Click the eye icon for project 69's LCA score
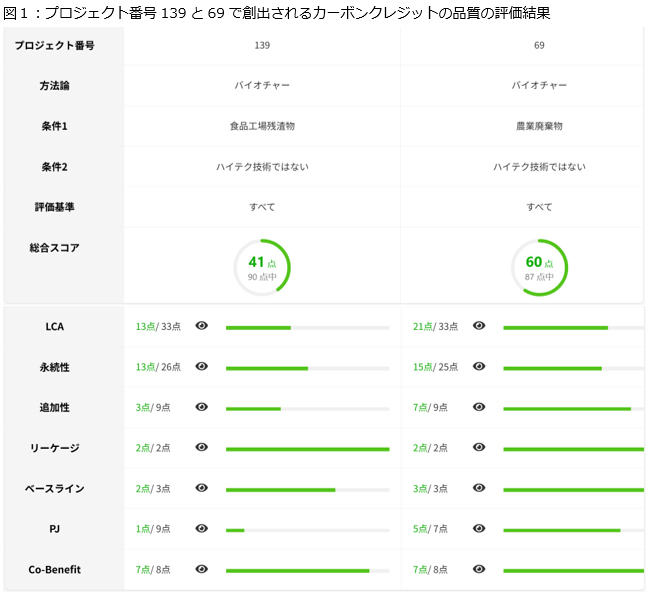The image size is (651, 603). click(x=479, y=326)
